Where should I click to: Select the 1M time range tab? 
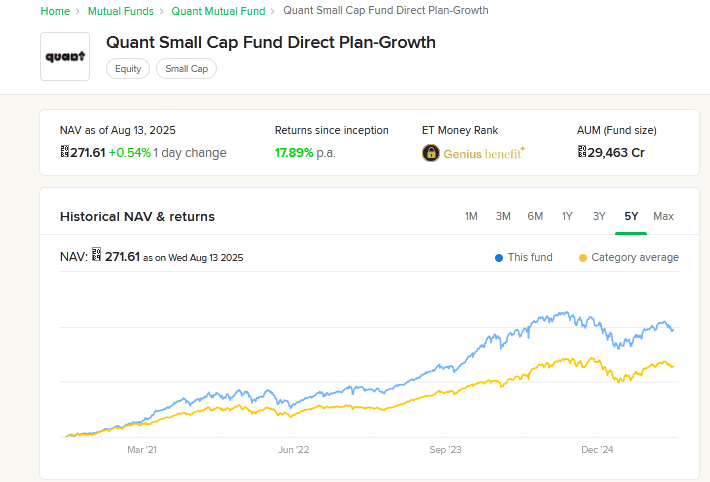[x=472, y=216]
